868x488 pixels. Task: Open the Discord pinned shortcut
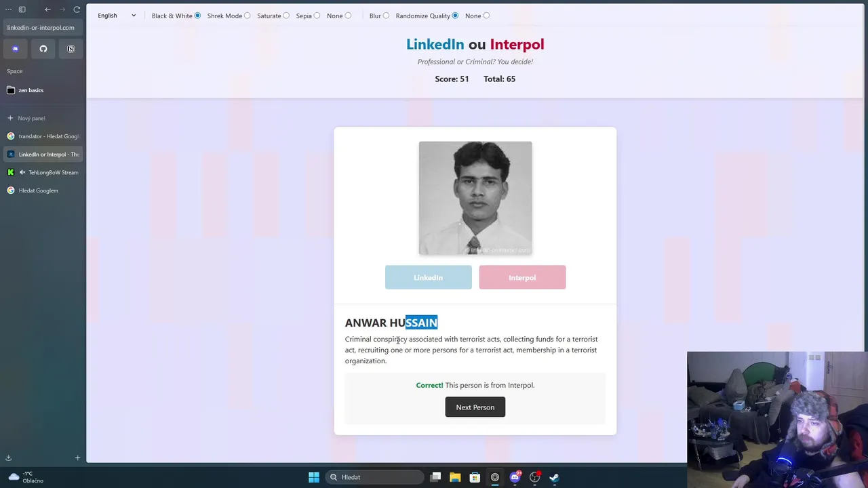[16, 49]
